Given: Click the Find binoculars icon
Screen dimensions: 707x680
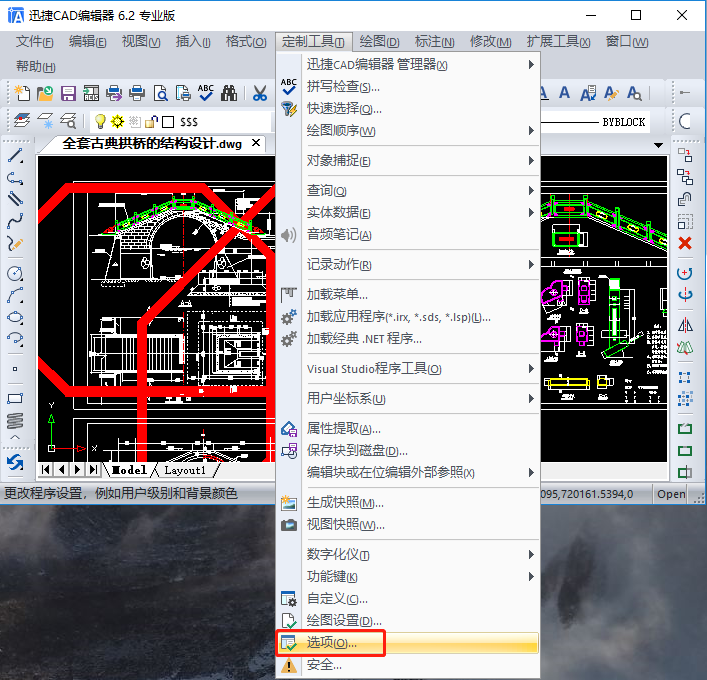Looking at the screenshot, I should [x=229, y=94].
